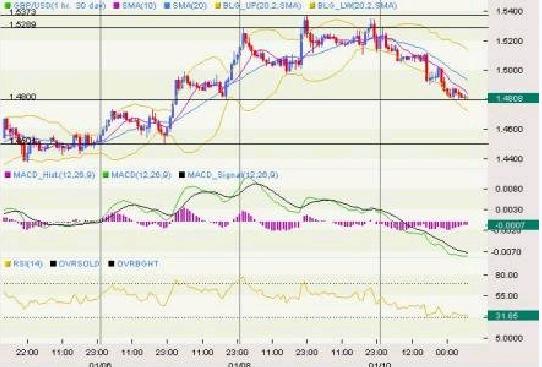
Task: Click the green GBP/USD legend swatch
Action: [7, 6]
